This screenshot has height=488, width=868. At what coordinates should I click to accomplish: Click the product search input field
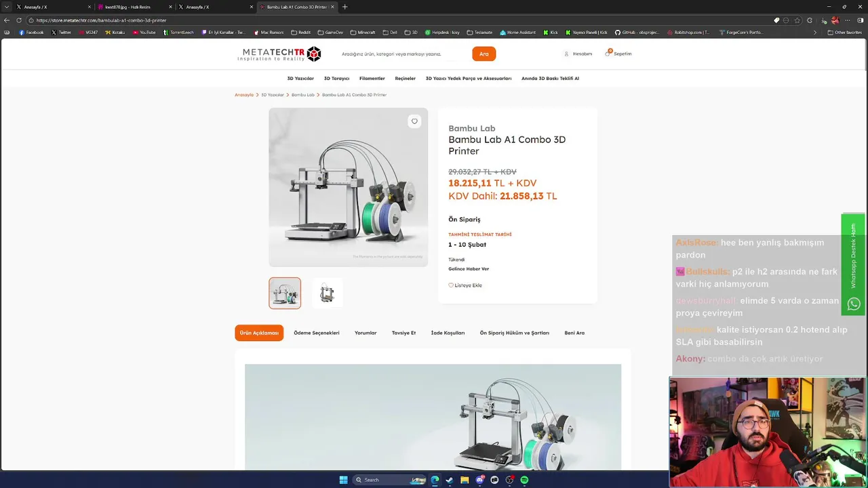[404, 54]
